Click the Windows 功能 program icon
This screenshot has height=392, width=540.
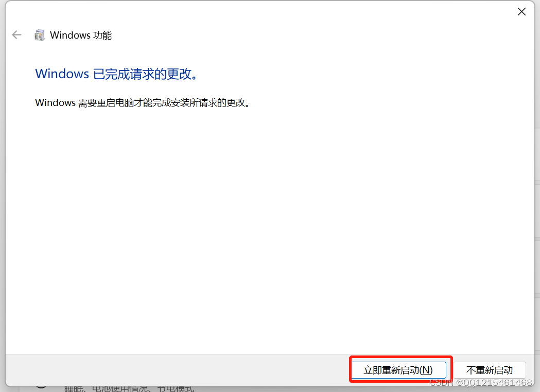40,35
